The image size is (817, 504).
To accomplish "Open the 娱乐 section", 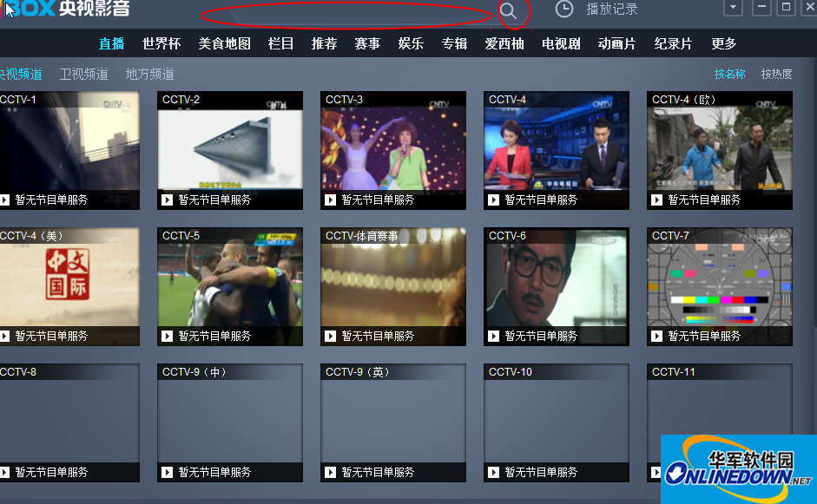I will coord(411,43).
